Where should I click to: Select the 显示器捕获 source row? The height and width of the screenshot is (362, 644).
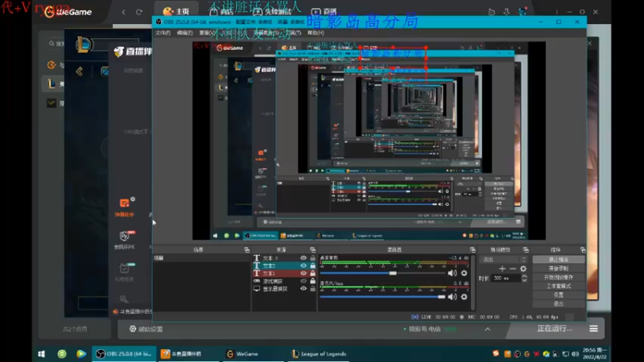pyautogui.click(x=284, y=289)
